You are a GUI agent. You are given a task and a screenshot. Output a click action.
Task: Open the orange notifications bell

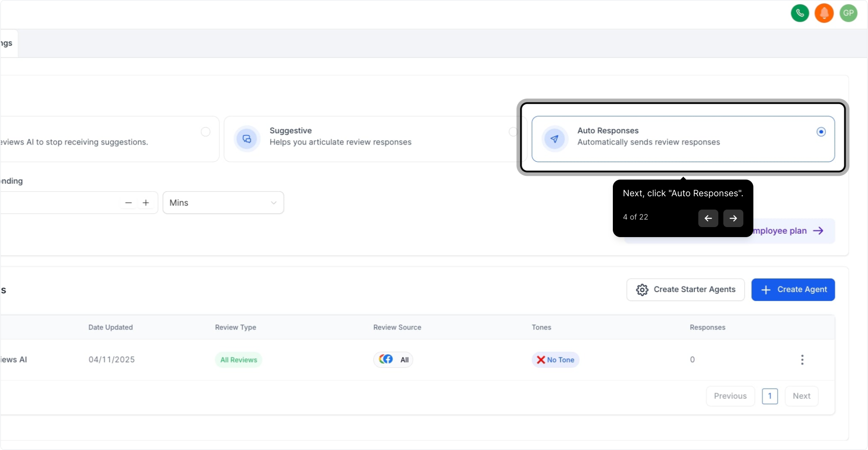(824, 13)
